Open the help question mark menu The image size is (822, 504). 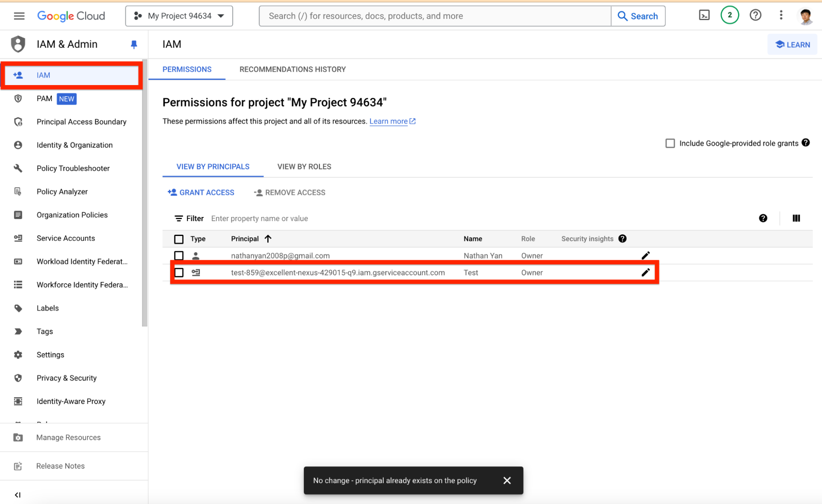[755, 16]
